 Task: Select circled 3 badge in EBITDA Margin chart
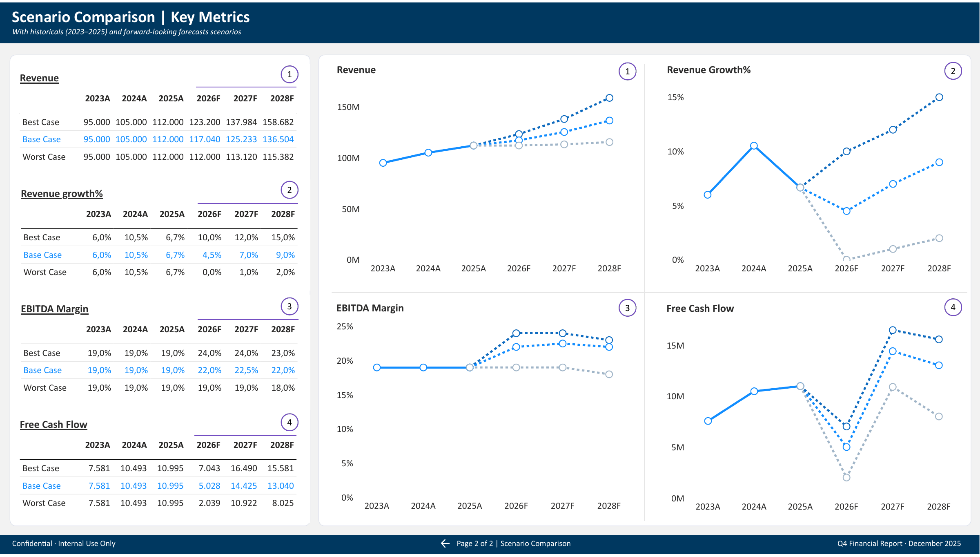[628, 308]
